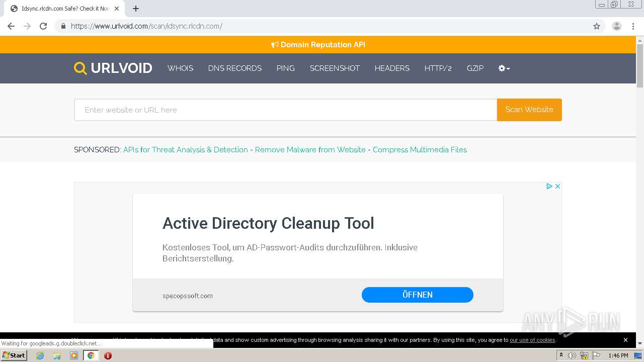Click the Action Center flag tray icon
The width and height of the screenshot is (644, 362).
click(x=596, y=355)
